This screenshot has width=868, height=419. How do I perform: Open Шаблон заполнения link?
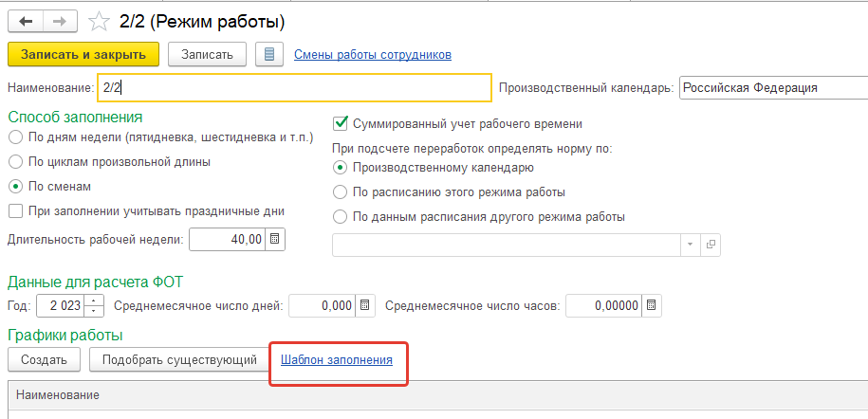337,360
